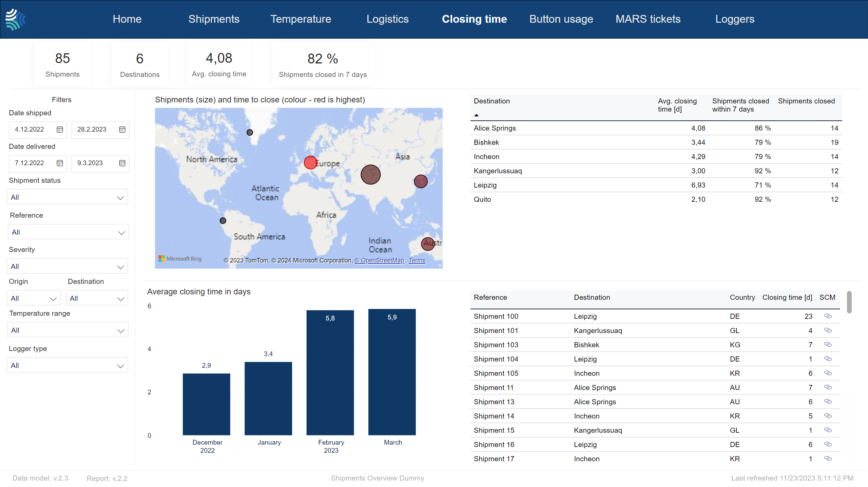Open calendar for Date shipped end 28.2.2023
The image size is (868, 487).
(122, 130)
